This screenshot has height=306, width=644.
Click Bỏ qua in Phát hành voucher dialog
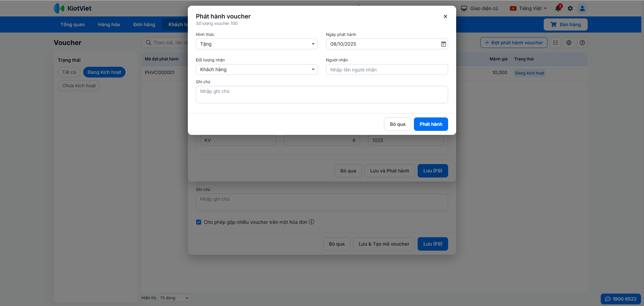coord(397,124)
